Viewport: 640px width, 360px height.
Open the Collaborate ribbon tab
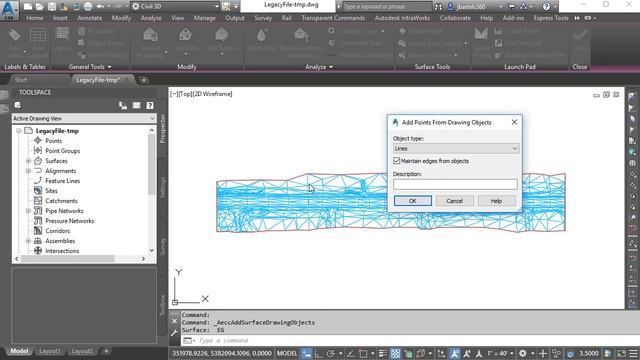(455, 18)
